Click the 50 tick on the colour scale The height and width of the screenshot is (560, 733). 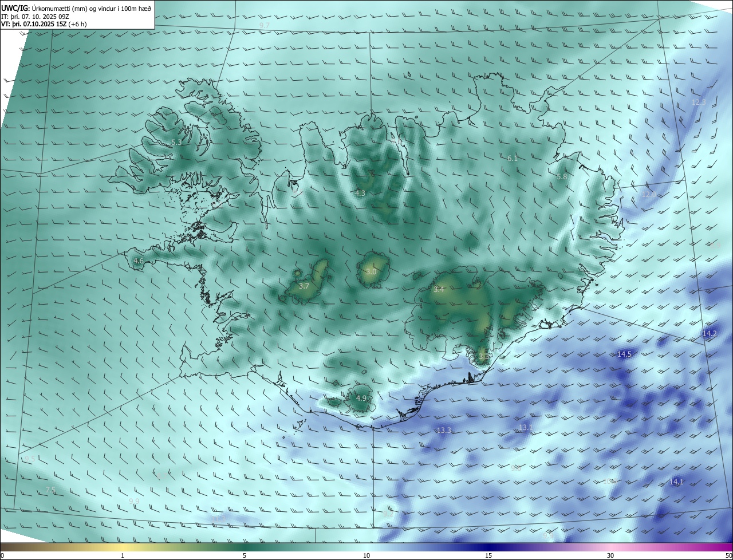click(x=728, y=555)
